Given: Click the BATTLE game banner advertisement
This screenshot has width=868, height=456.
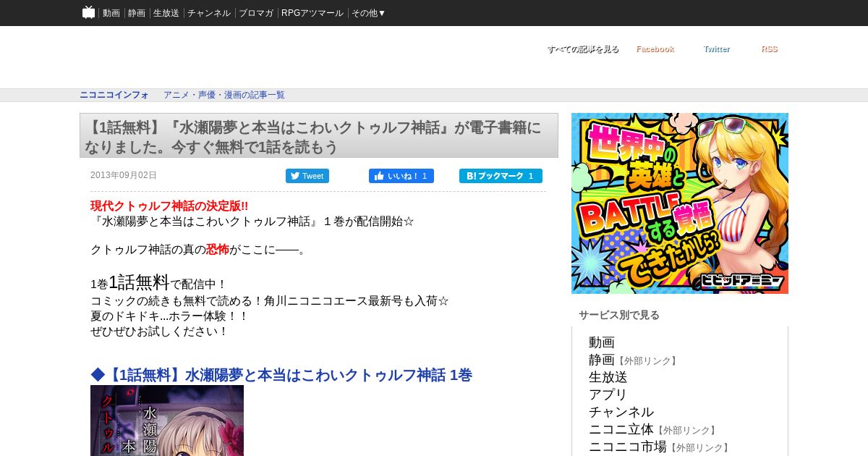Looking at the screenshot, I should click(x=680, y=203).
